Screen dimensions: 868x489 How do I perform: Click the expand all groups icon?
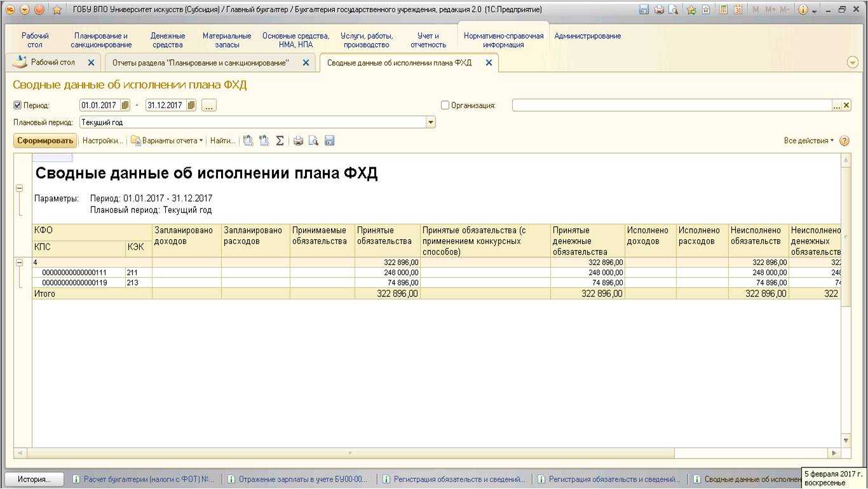[248, 141]
